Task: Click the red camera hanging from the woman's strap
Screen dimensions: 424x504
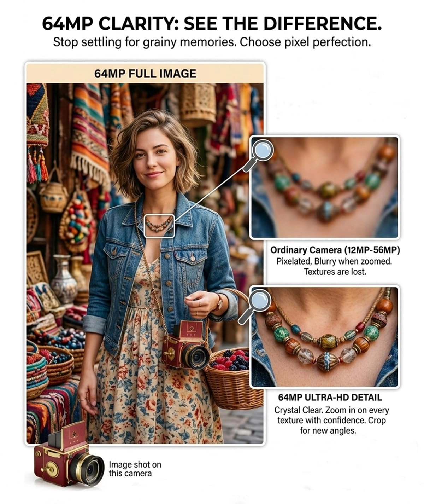Action: [185, 345]
